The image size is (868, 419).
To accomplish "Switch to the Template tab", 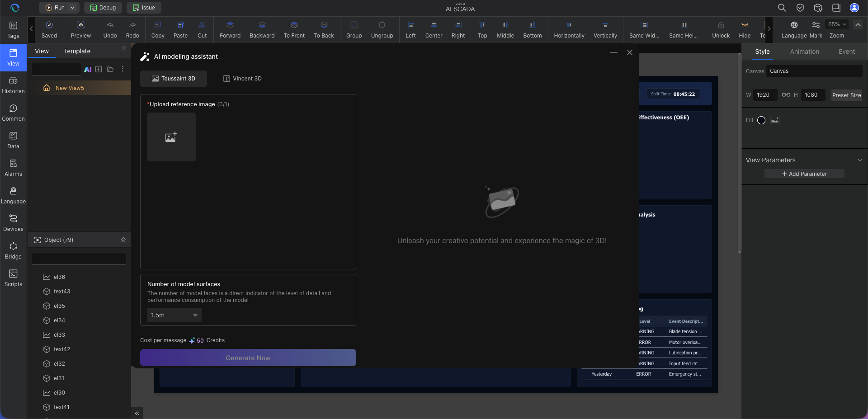I will coord(77,51).
